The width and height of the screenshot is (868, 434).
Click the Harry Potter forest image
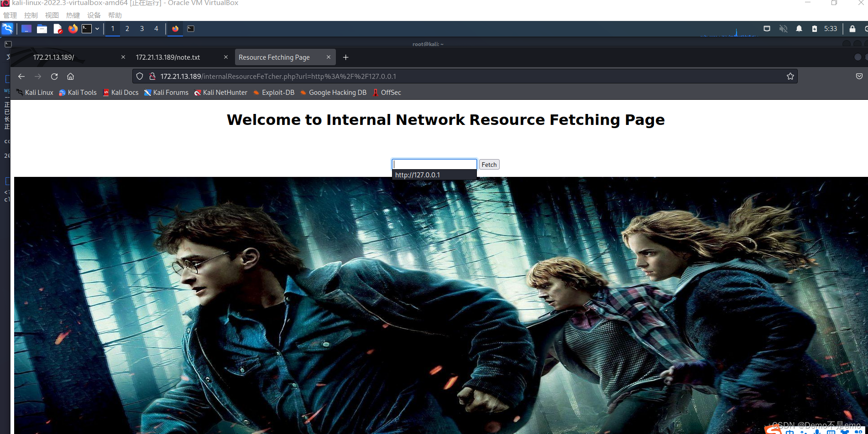tap(441, 305)
